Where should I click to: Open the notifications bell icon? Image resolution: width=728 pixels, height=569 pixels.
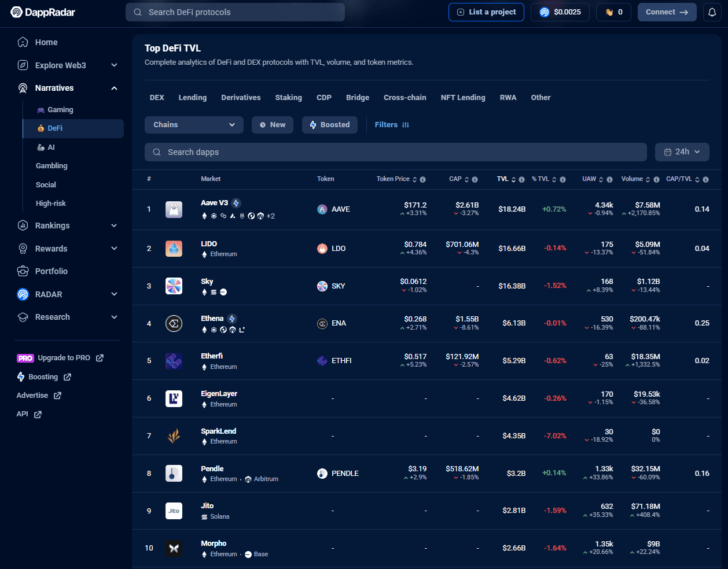coord(712,12)
